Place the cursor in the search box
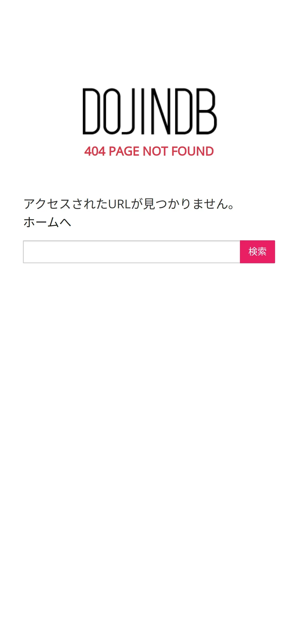This screenshot has width=298, height=644. tap(131, 252)
